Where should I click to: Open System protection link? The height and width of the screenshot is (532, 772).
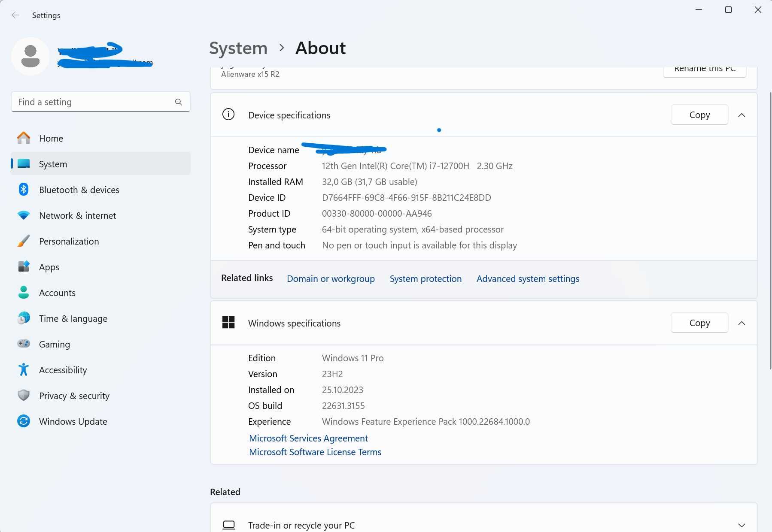click(426, 278)
